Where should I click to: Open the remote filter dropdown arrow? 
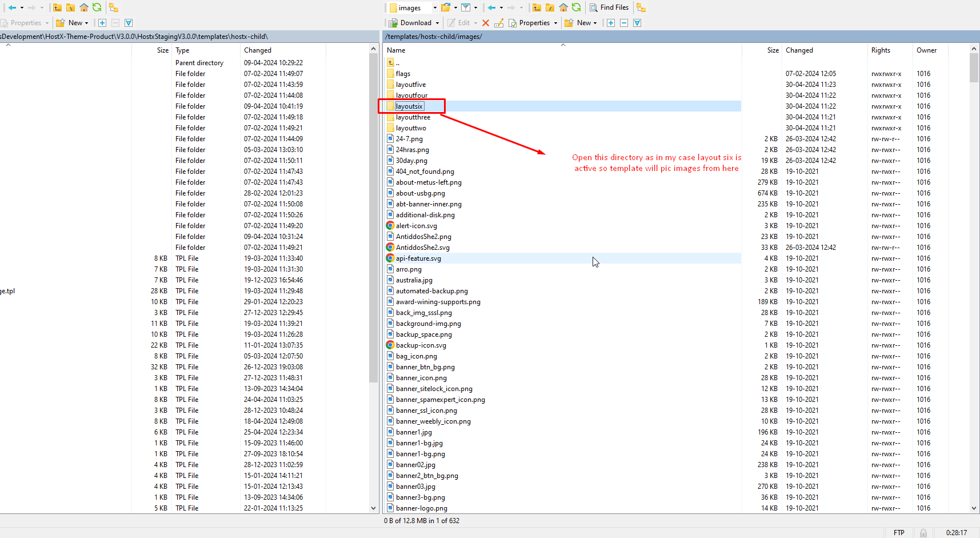point(475,8)
